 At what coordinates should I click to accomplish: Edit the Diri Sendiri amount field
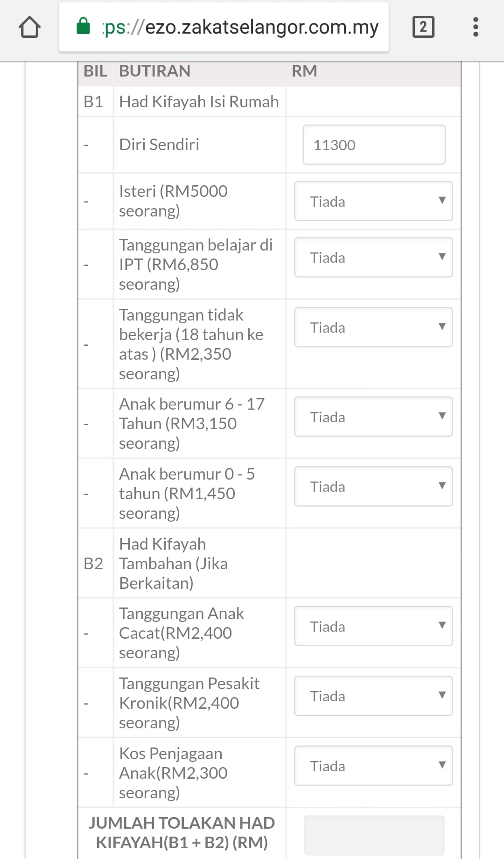pyautogui.click(x=374, y=145)
